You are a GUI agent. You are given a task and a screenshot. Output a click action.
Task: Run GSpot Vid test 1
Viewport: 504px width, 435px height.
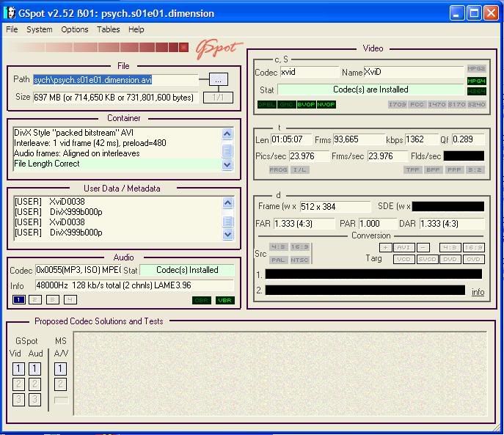click(x=18, y=369)
